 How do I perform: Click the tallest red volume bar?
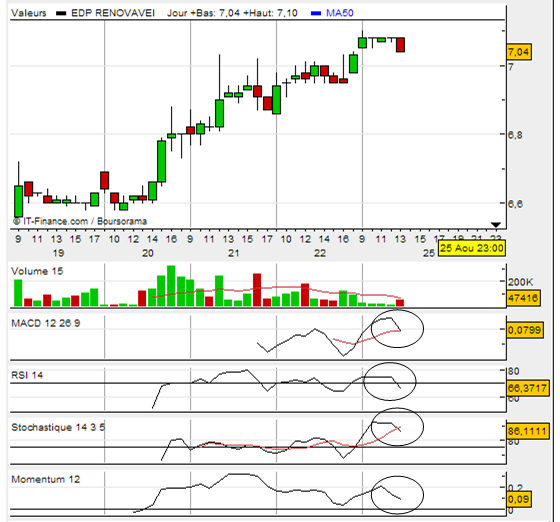257,290
